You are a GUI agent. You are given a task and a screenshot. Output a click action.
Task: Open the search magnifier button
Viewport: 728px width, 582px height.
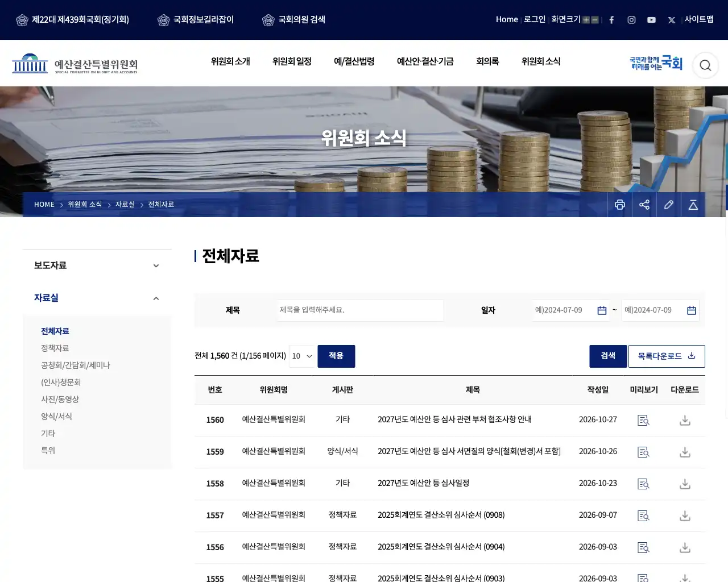705,65
